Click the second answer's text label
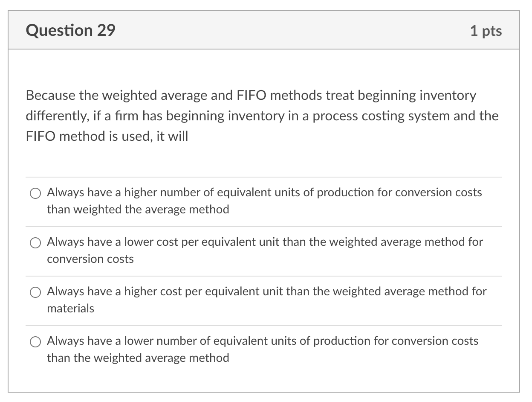Image resolution: width=532 pixels, height=402 pixels. point(264,250)
